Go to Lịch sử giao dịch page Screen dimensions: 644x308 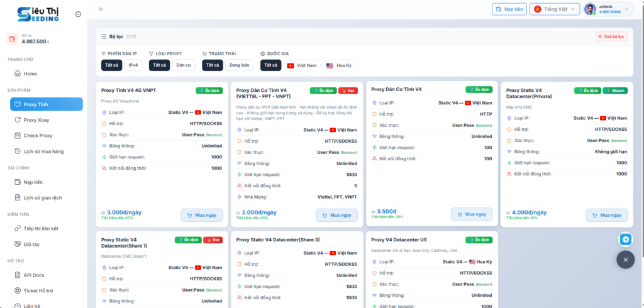pyautogui.click(x=42, y=197)
